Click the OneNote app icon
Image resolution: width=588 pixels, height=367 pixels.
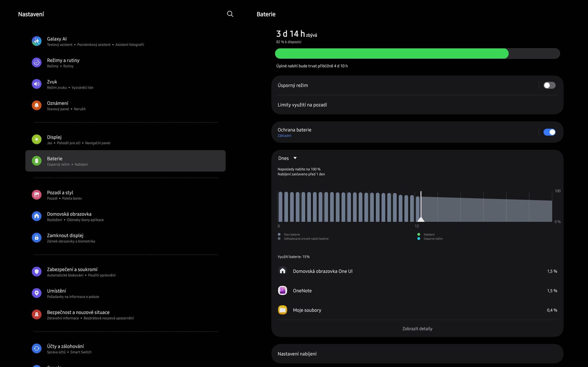pyautogui.click(x=282, y=290)
